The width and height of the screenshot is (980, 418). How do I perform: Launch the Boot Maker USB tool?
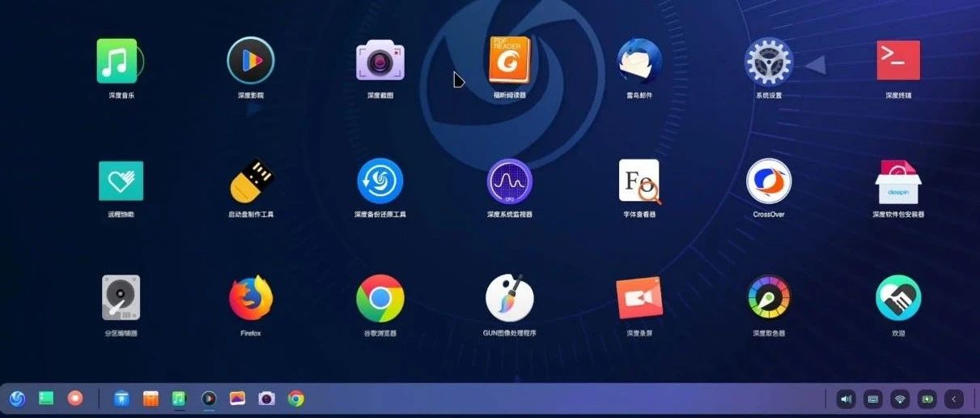(x=251, y=180)
